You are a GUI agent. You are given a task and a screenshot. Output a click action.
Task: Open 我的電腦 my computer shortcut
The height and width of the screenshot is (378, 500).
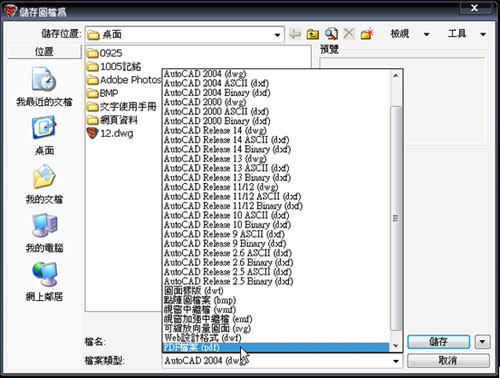click(x=44, y=233)
